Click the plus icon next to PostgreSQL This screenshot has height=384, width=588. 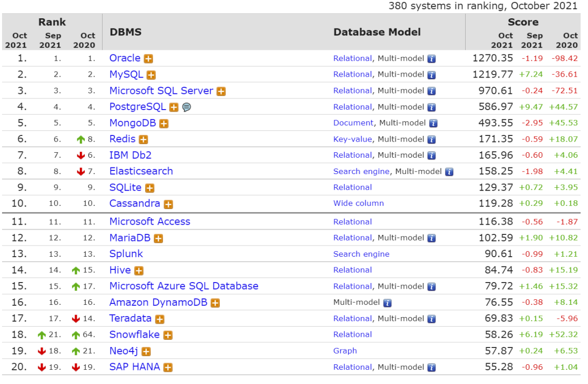pos(174,108)
